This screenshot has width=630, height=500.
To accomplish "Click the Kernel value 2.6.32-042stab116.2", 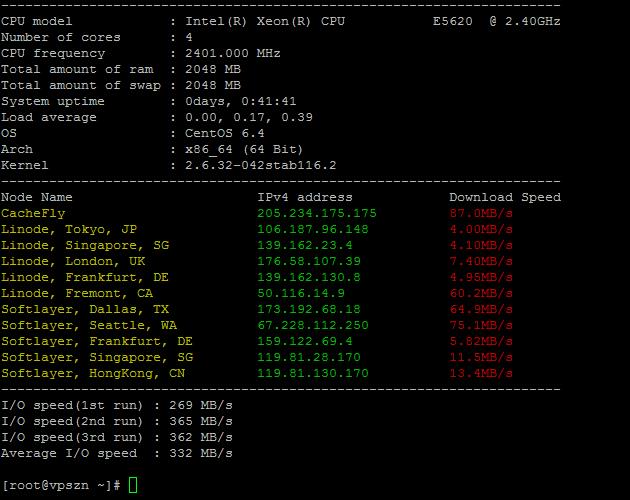I will (x=260, y=165).
